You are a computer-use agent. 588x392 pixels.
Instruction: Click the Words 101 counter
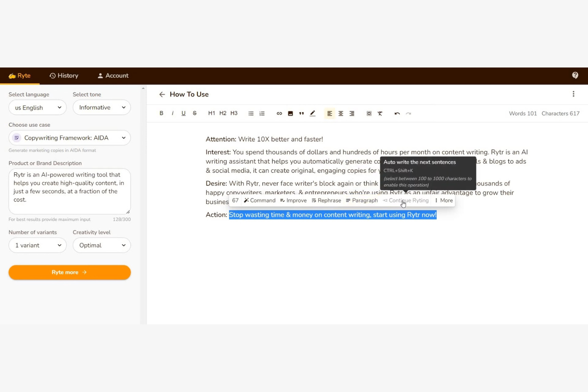[523, 114]
